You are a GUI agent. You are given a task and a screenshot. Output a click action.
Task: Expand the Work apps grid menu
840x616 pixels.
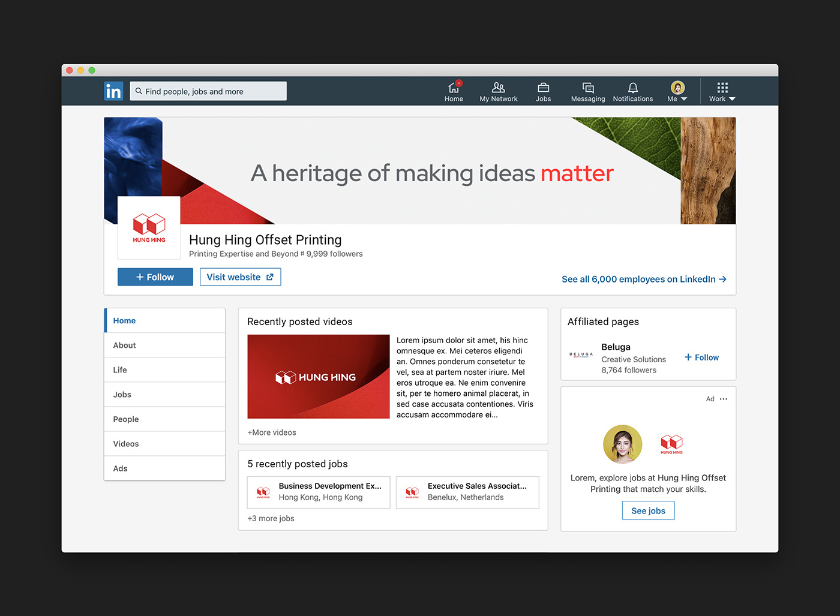(x=722, y=91)
